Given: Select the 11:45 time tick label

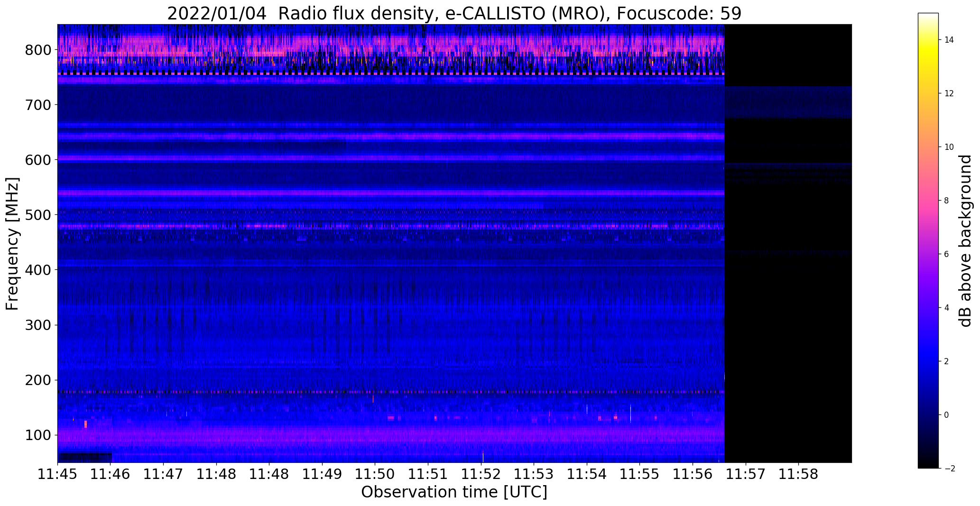Looking at the screenshot, I should (x=58, y=474).
